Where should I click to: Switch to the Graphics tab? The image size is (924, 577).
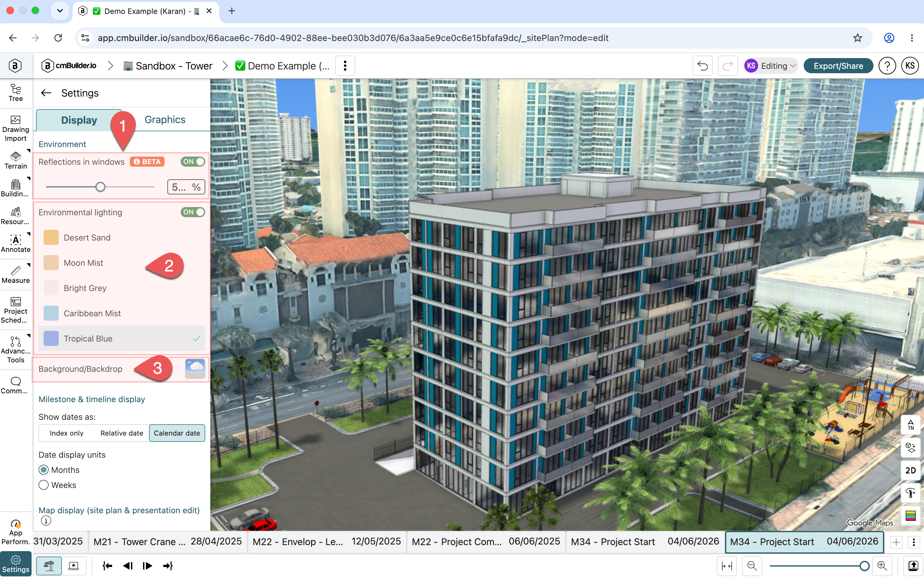tap(165, 120)
